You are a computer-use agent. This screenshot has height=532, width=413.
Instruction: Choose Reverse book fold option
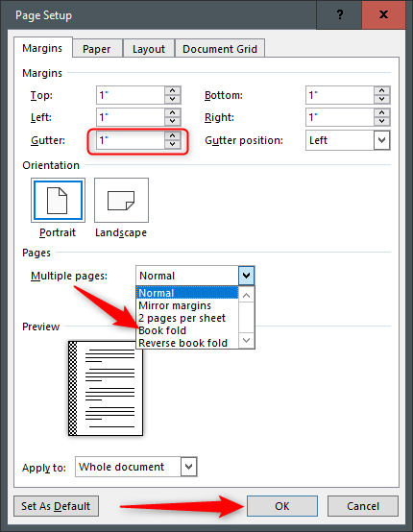187,343
